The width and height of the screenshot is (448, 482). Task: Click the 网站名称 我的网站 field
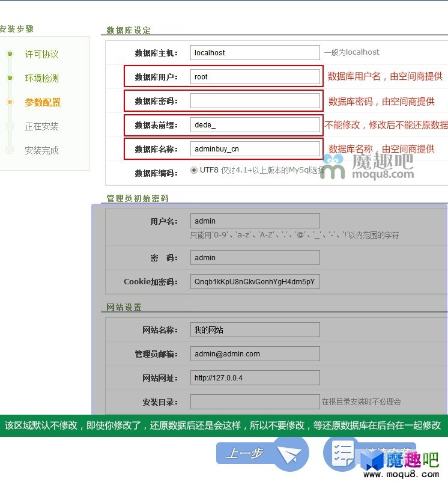255,330
